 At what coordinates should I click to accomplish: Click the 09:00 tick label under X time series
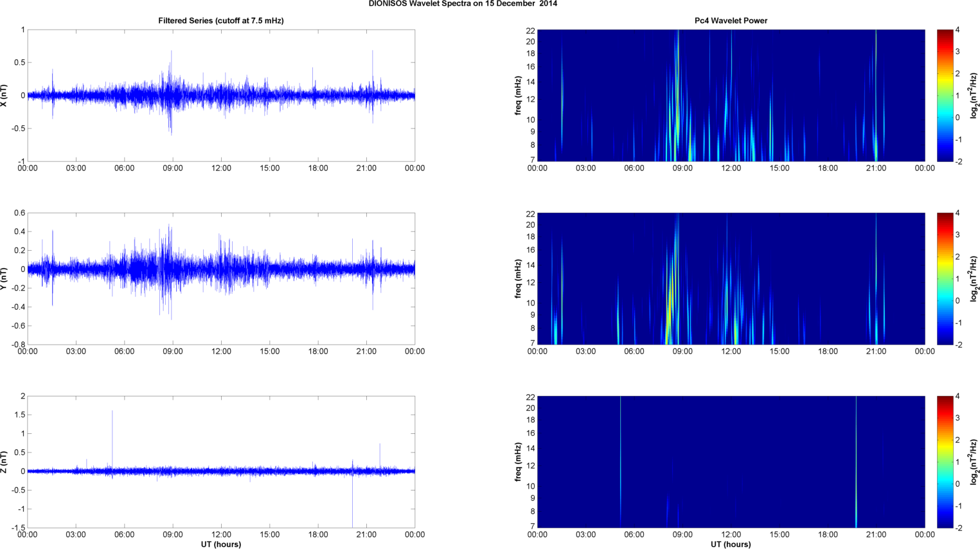coord(173,168)
